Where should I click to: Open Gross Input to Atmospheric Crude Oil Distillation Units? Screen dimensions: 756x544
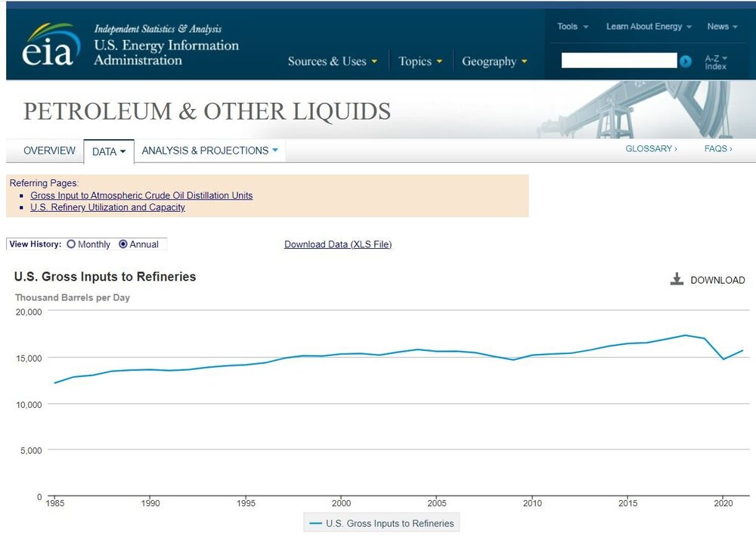pos(141,195)
